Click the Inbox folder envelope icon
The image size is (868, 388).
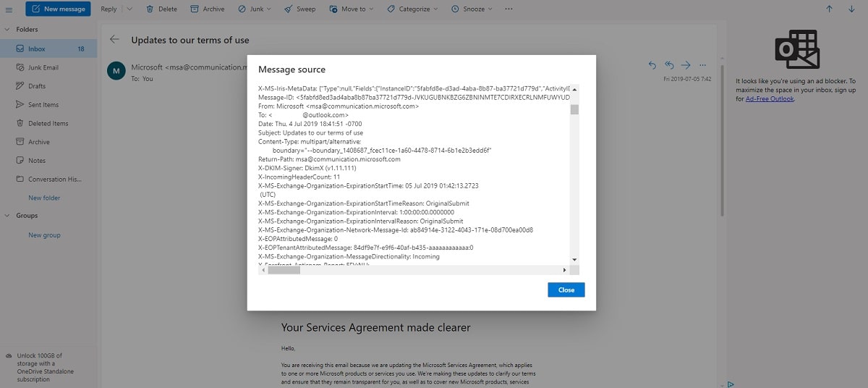(x=21, y=48)
